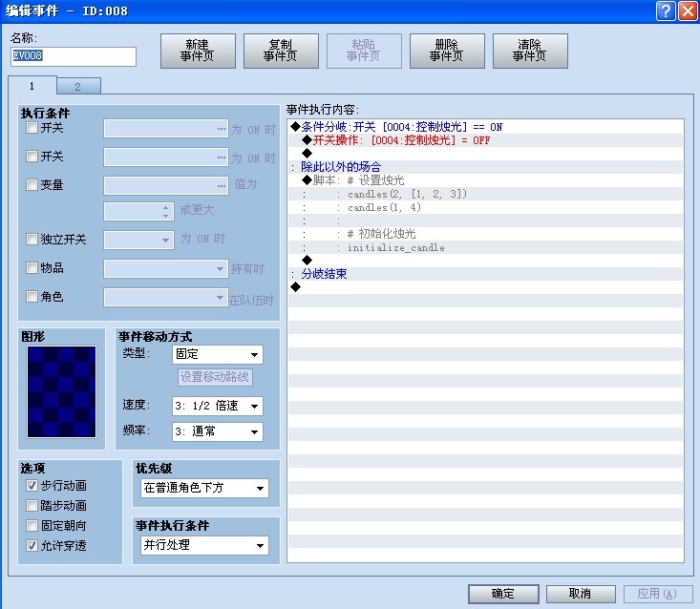Select the 分岐结束 line
The height and width of the screenshot is (609, 700).
pyautogui.click(x=485, y=274)
